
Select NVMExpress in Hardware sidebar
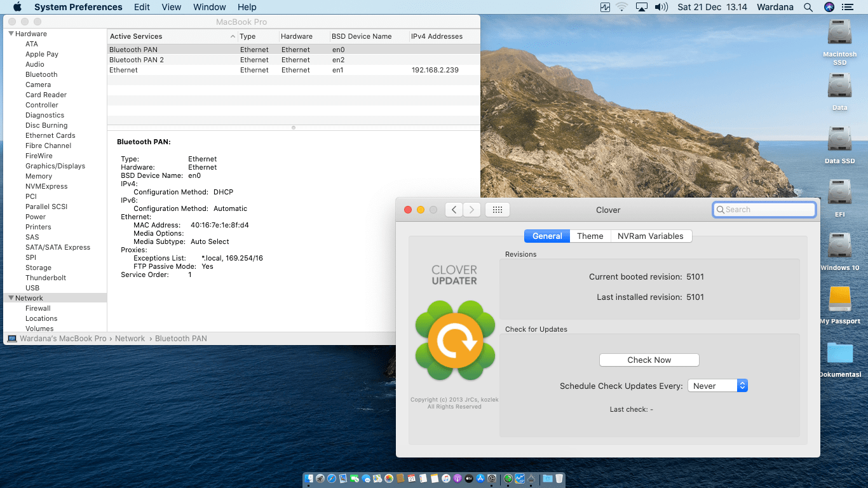point(46,186)
